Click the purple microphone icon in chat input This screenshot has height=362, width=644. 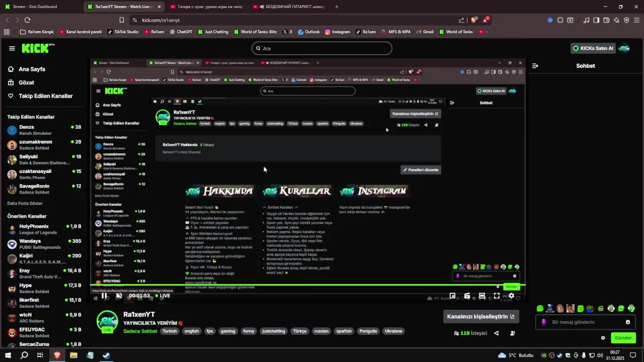[543, 322]
